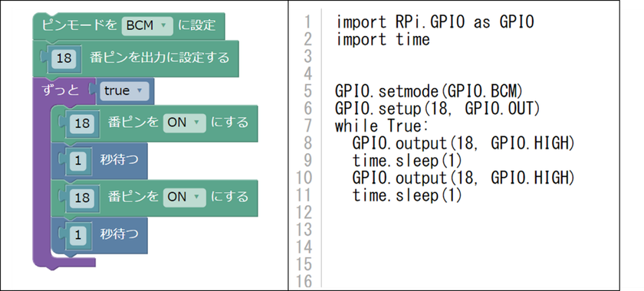Select the ピンモードを設定 block
The width and height of the screenshot is (644, 291).
[x=129, y=26]
